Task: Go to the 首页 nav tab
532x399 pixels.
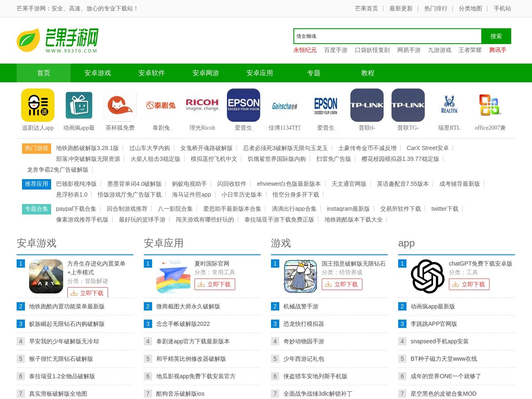Action: [x=44, y=73]
